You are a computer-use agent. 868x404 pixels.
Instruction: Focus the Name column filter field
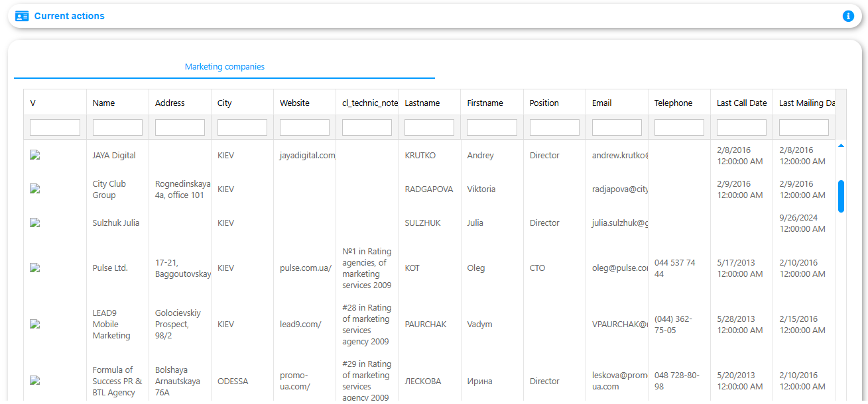click(117, 127)
